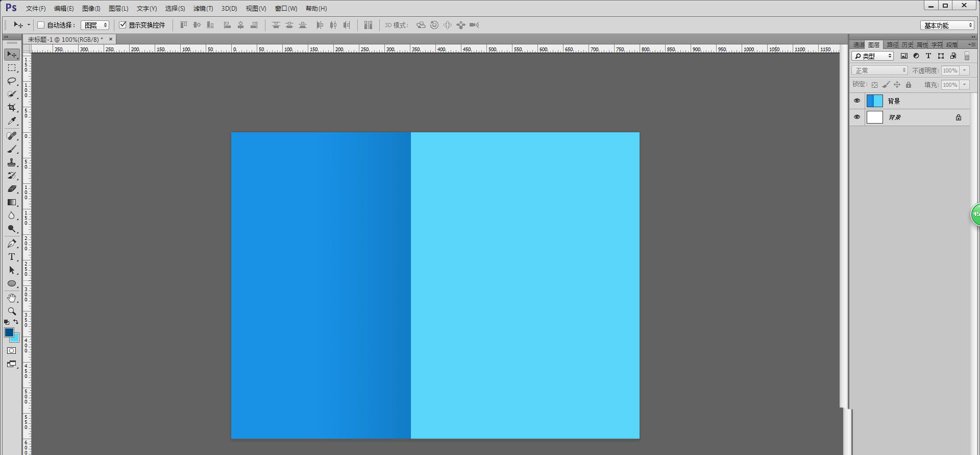Image resolution: width=980 pixels, height=455 pixels.
Task: Open the Move tool preset picker arrow
Action: [29, 25]
